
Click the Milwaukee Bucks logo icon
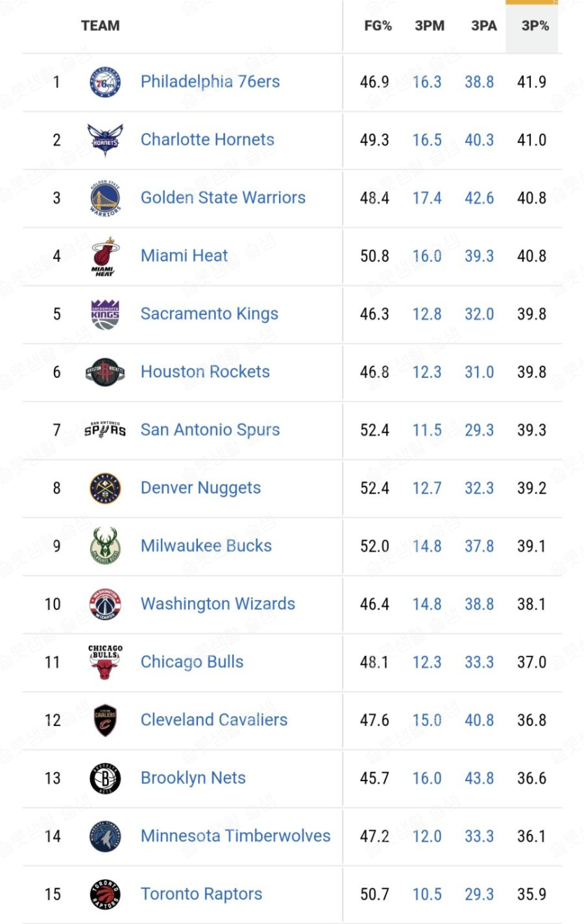point(105,546)
